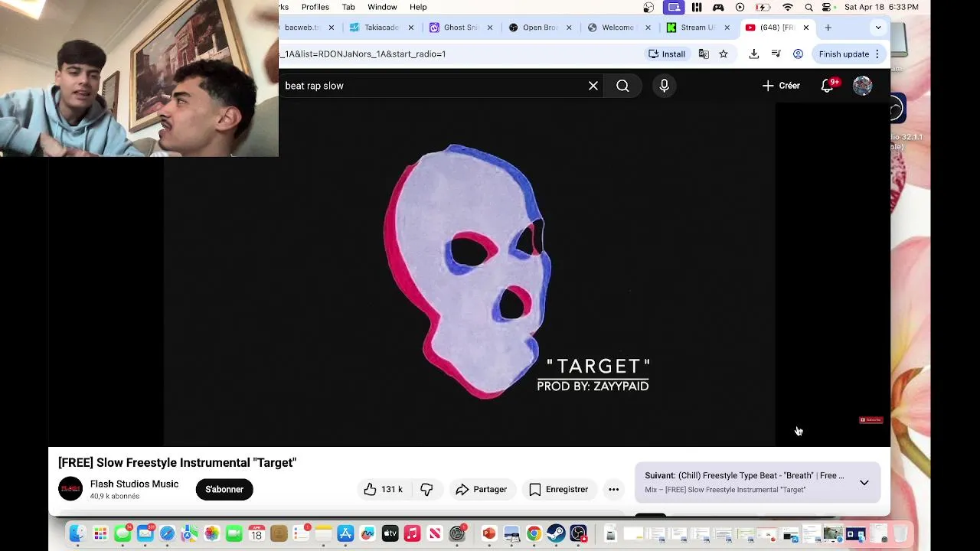Click the Créer create button
The height and width of the screenshot is (551, 980).
pos(781,86)
